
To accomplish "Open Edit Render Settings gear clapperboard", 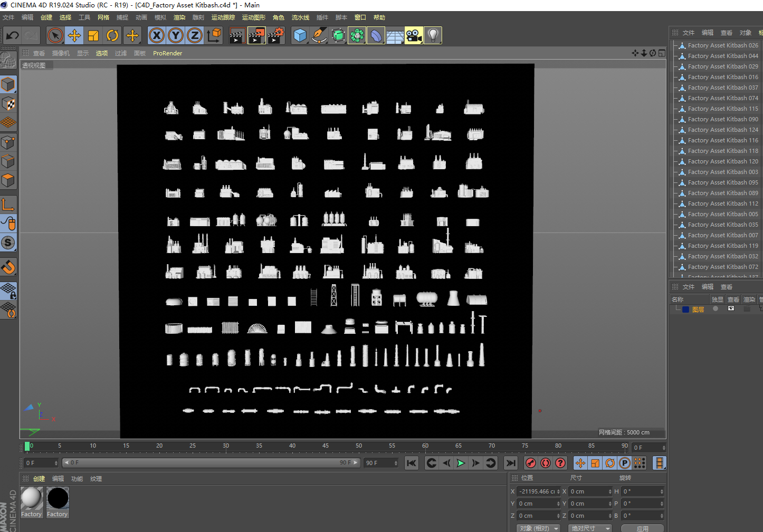I will (275, 36).
